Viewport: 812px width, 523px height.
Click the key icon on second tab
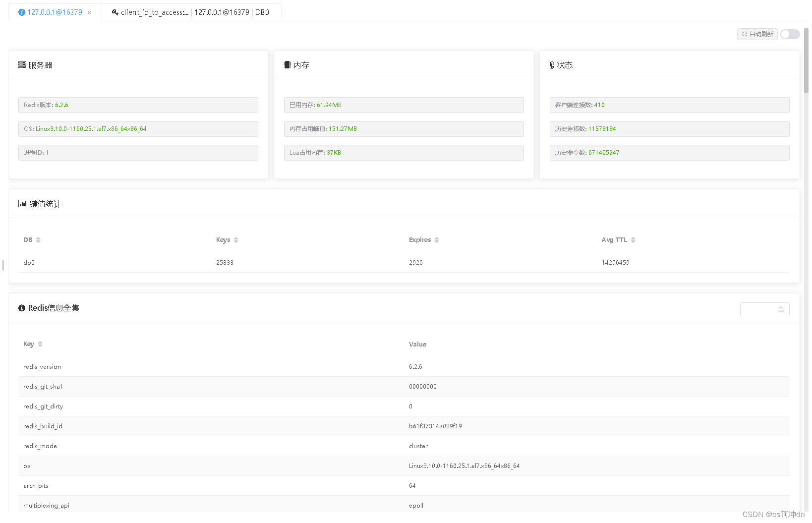click(x=115, y=12)
